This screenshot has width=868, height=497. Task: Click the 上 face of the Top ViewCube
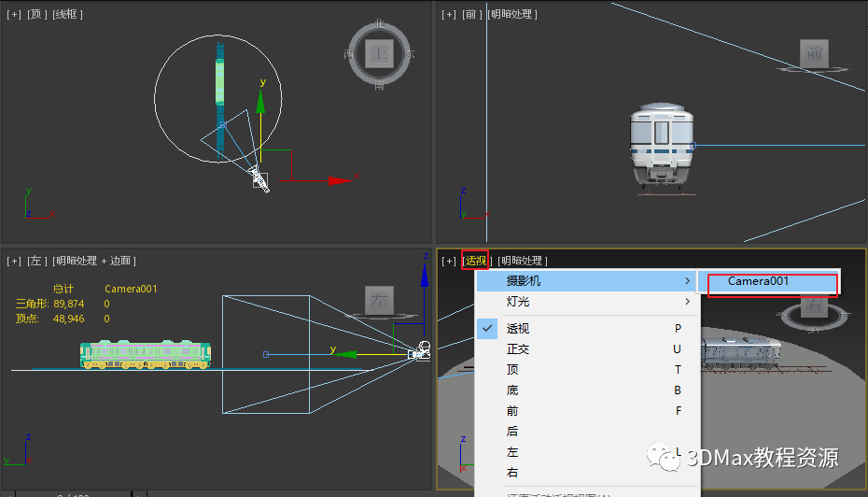[379, 53]
